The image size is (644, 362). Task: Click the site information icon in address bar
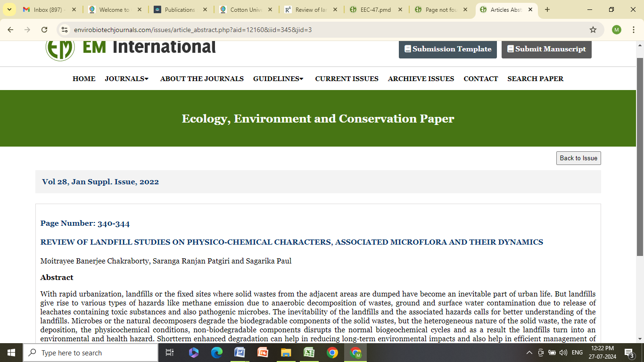point(65,30)
